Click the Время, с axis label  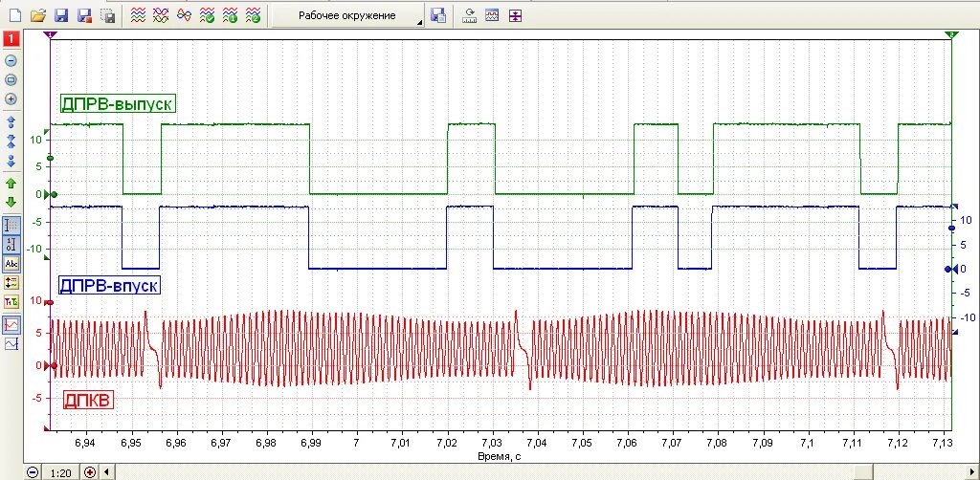pos(500,456)
